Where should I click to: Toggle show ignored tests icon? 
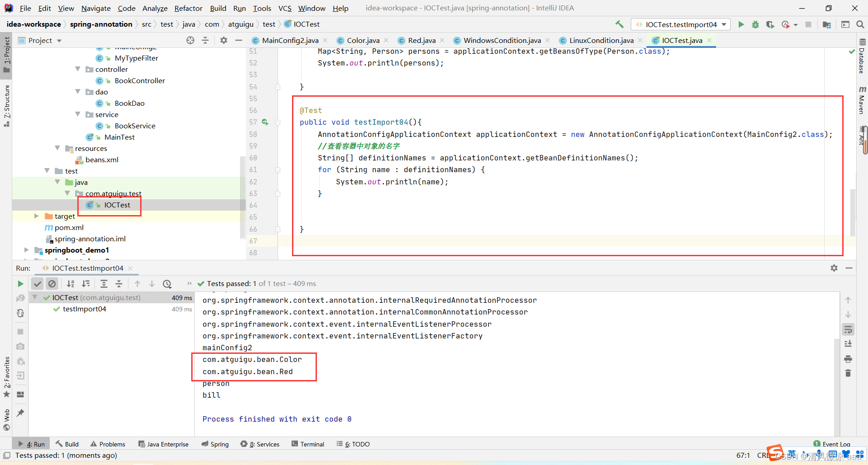[52, 284]
